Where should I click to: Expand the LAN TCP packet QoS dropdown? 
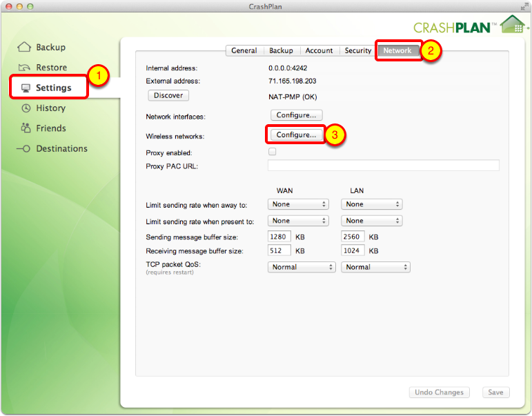(375, 267)
